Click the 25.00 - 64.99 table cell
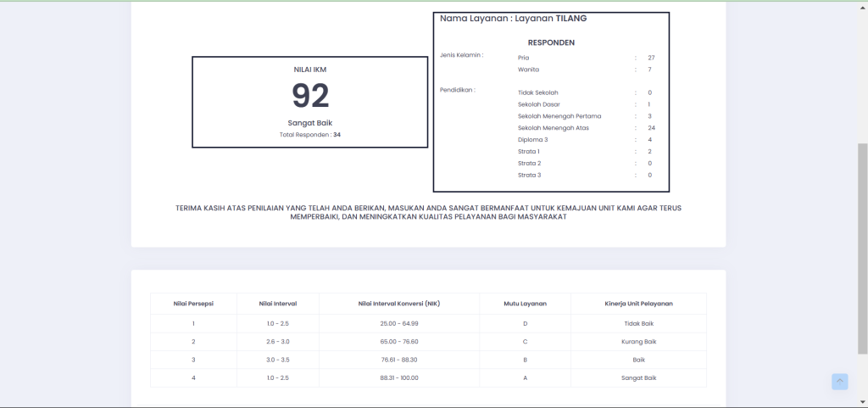Image resolution: width=868 pixels, height=408 pixels. click(x=399, y=323)
